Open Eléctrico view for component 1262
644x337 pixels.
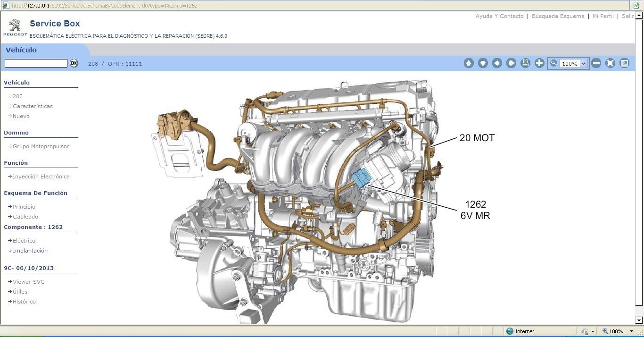click(24, 241)
